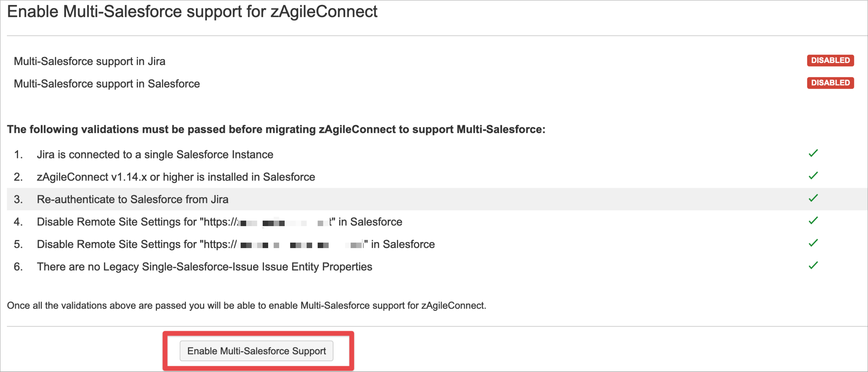Click checkmark next to zAgileConnect v1.14.x validation
The width and height of the screenshot is (868, 372).
pyautogui.click(x=813, y=176)
